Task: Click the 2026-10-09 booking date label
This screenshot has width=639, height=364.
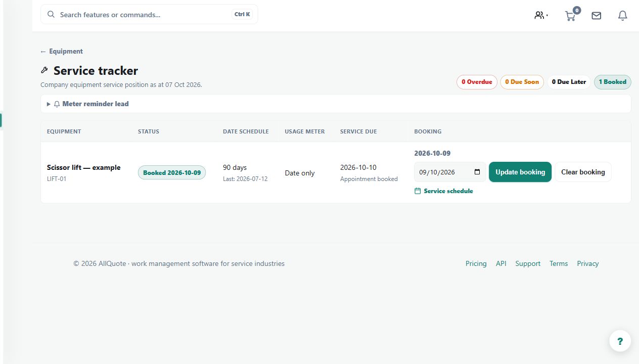Action: tap(432, 153)
